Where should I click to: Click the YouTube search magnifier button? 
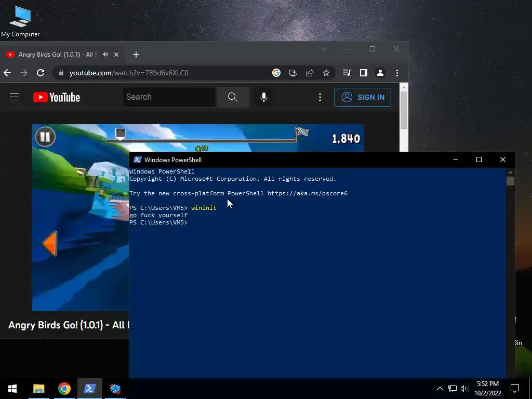233,97
